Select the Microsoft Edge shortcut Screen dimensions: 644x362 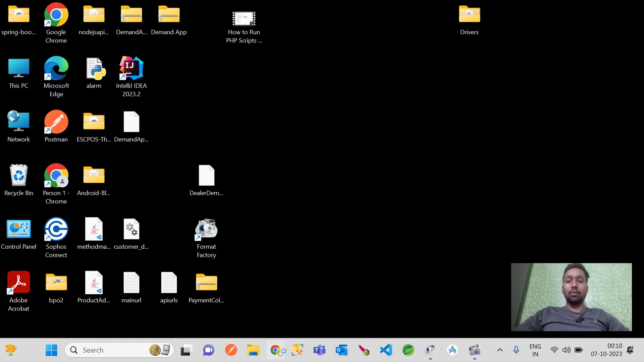(x=56, y=77)
